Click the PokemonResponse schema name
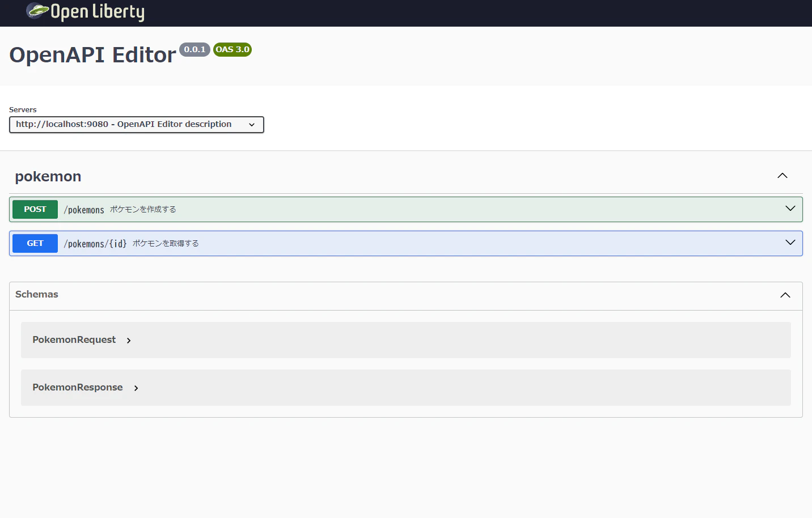This screenshot has width=812, height=518. (x=78, y=387)
